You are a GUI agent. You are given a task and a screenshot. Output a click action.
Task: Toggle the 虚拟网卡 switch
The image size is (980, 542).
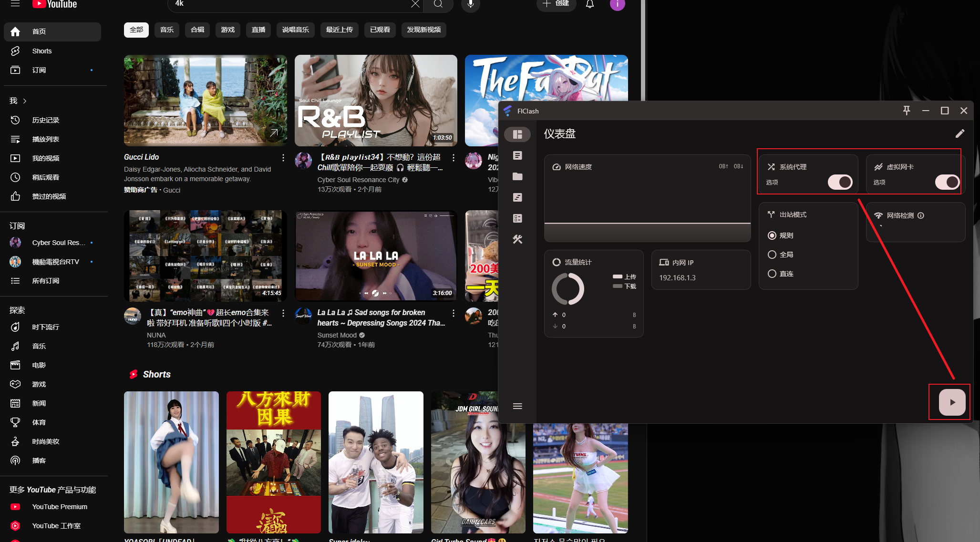(x=947, y=182)
